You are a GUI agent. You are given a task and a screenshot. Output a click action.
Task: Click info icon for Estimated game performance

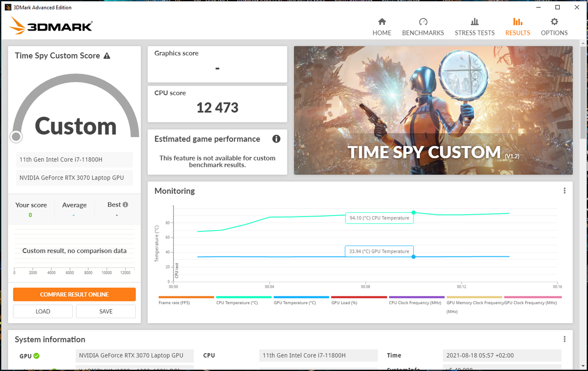coord(276,139)
